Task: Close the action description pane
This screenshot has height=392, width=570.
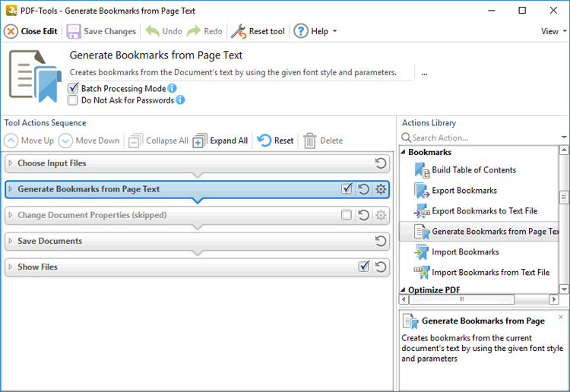Action: tap(561, 317)
